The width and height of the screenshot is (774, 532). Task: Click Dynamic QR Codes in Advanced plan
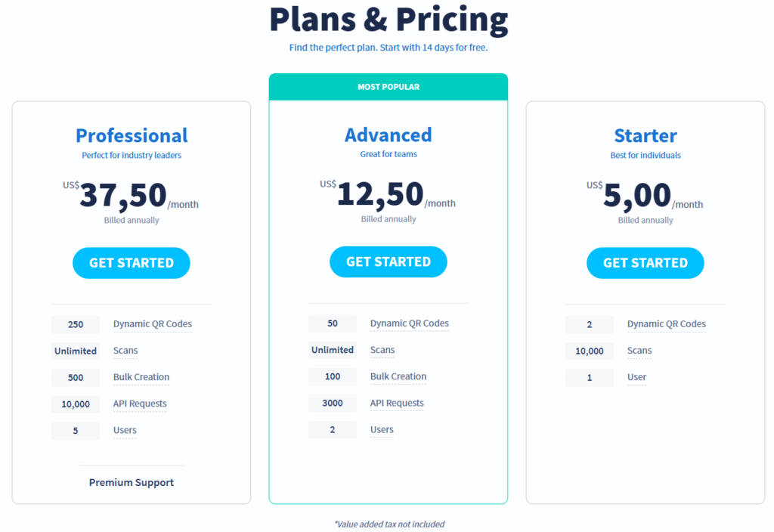(x=409, y=323)
